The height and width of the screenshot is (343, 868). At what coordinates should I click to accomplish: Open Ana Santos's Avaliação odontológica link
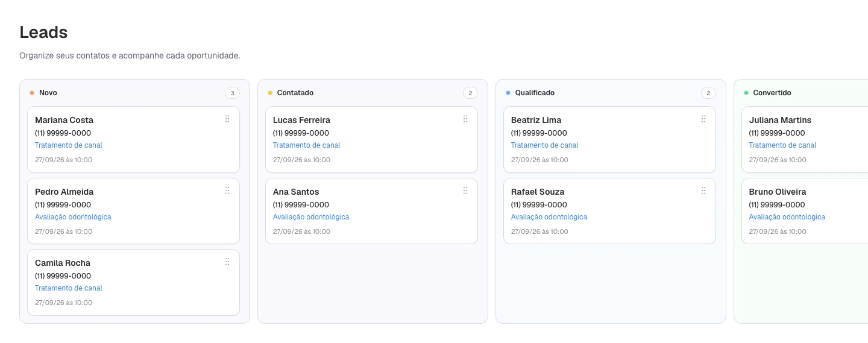[311, 217]
